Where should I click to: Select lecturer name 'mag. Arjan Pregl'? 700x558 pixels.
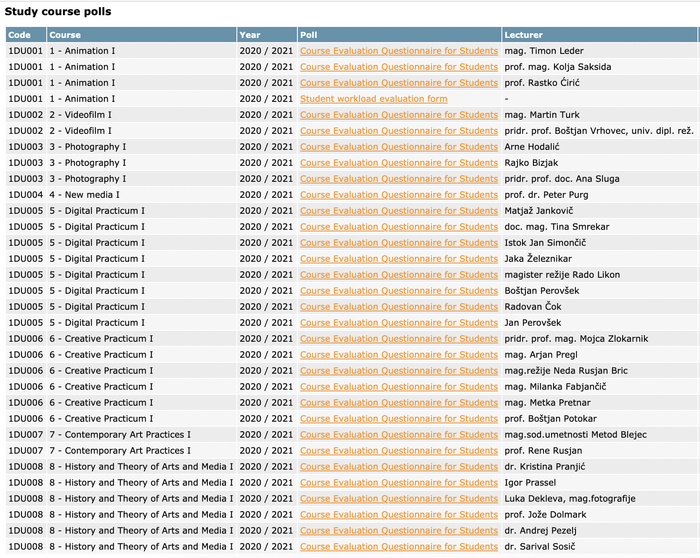coord(541,355)
